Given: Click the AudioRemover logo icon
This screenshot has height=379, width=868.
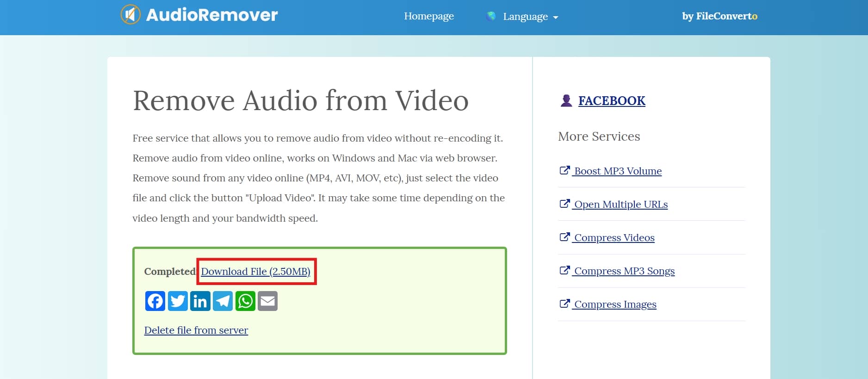Looking at the screenshot, I should coord(130,14).
